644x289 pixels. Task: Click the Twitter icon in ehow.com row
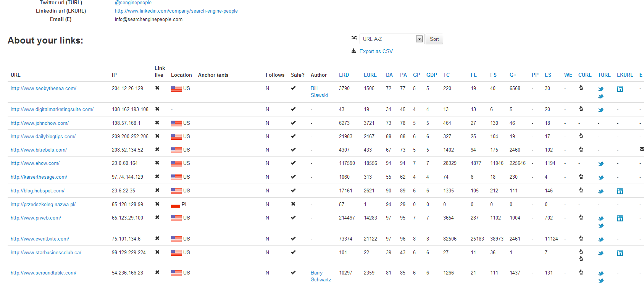600,164
